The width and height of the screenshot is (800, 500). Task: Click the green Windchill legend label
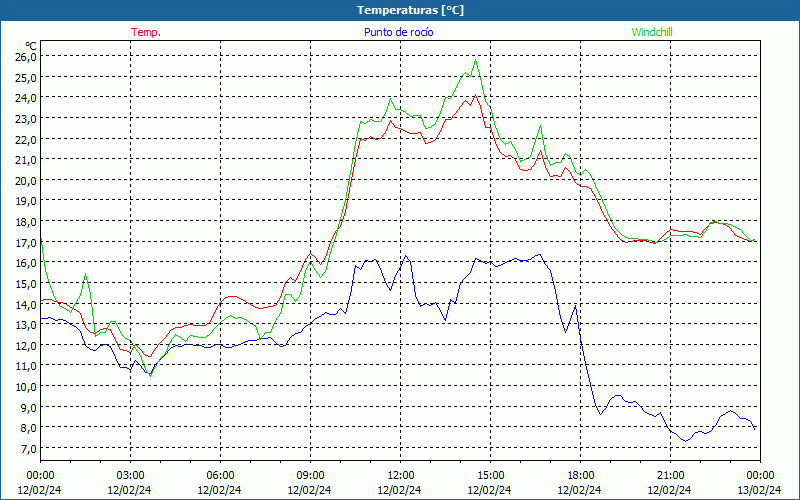click(652, 32)
